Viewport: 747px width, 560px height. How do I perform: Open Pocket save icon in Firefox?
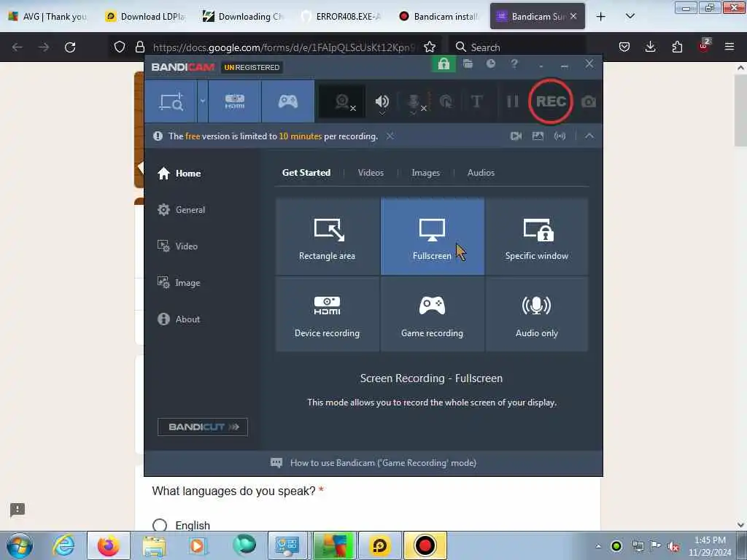click(x=624, y=47)
